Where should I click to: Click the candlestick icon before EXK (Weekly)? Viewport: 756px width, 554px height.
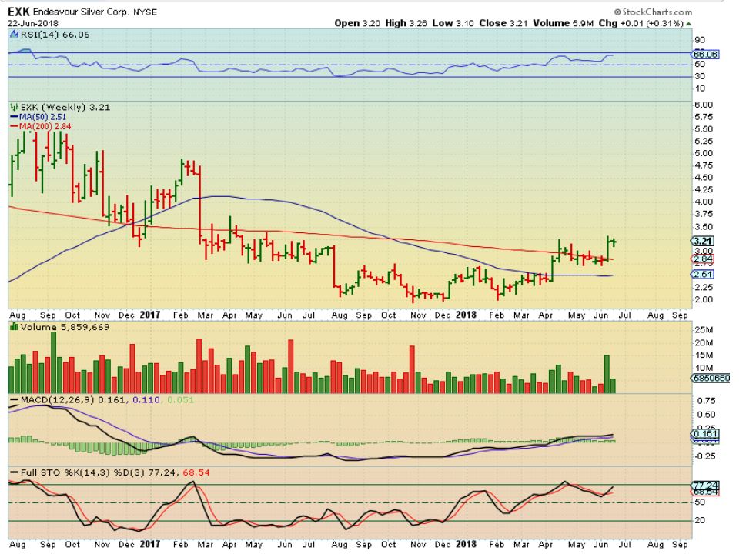pyautogui.click(x=14, y=107)
